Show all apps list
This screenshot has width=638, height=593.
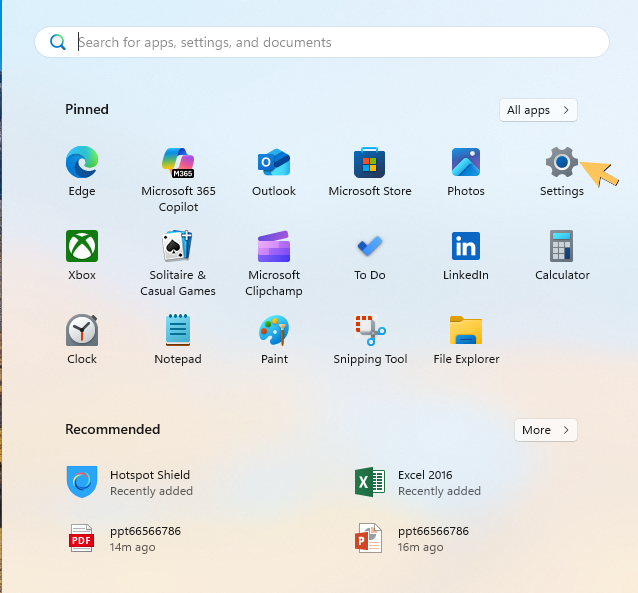click(538, 110)
